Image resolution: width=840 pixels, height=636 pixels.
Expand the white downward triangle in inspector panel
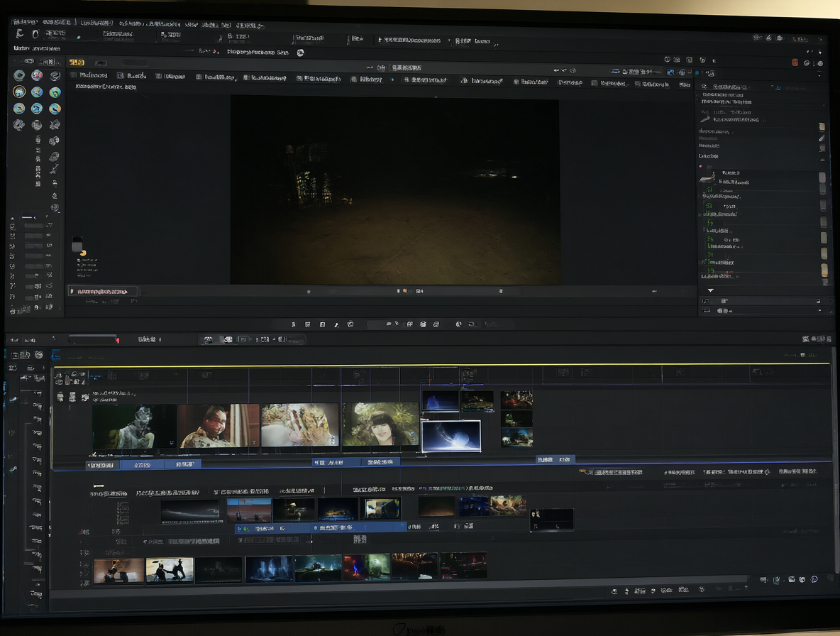pyautogui.click(x=710, y=290)
